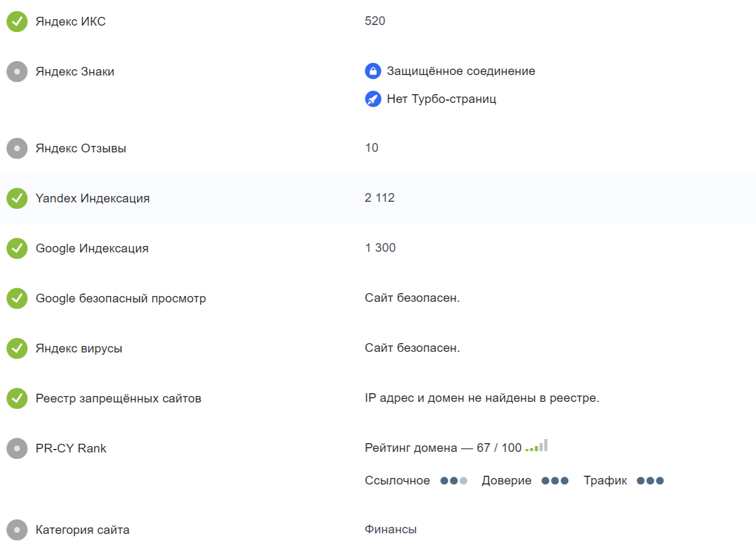Click green check icon beside Яндекс ИКС
Image resolution: width=756 pixels, height=556 pixels.
point(17,22)
